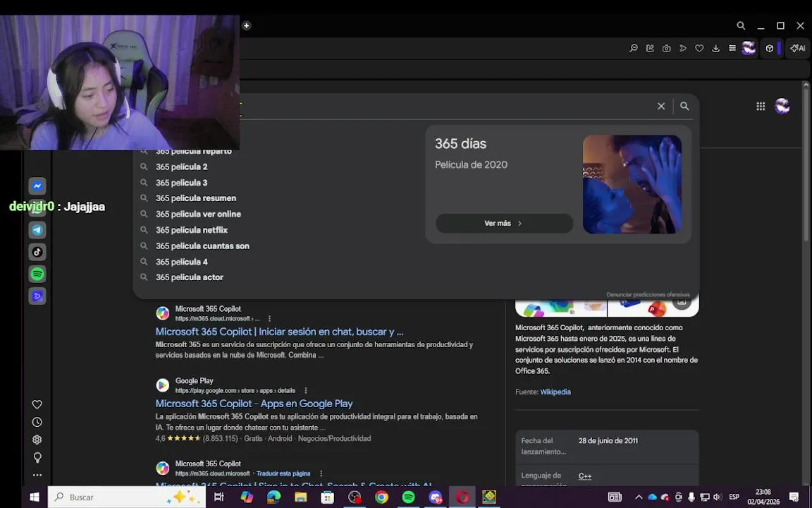Open the sidebar bookmarks heart
Viewport: 812px width, 508px height.
tap(37, 404)
